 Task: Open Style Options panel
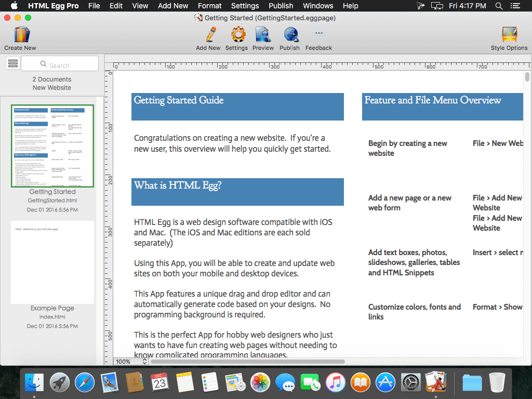coord(509,35)
